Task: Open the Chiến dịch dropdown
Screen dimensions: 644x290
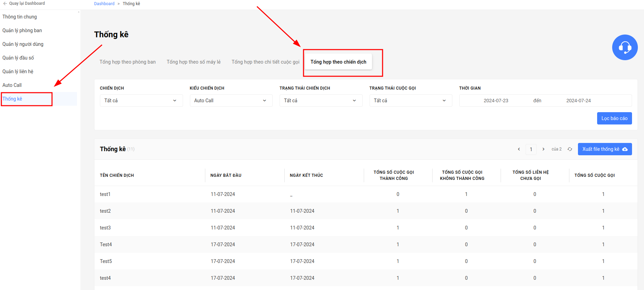Action: coord(141,101)
